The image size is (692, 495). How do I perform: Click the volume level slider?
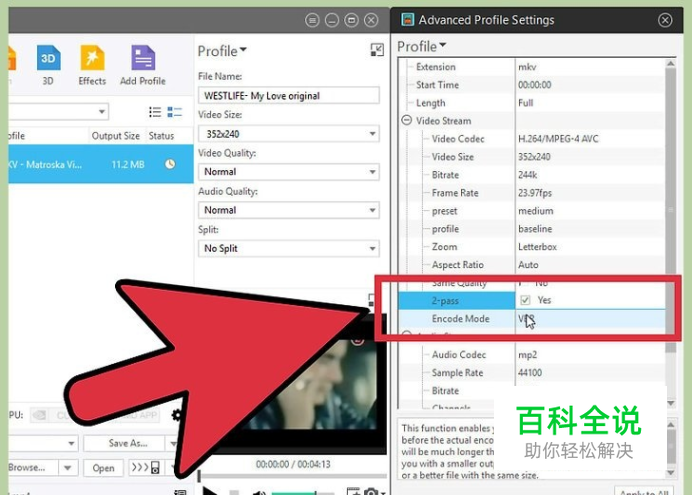pos(302,493)
